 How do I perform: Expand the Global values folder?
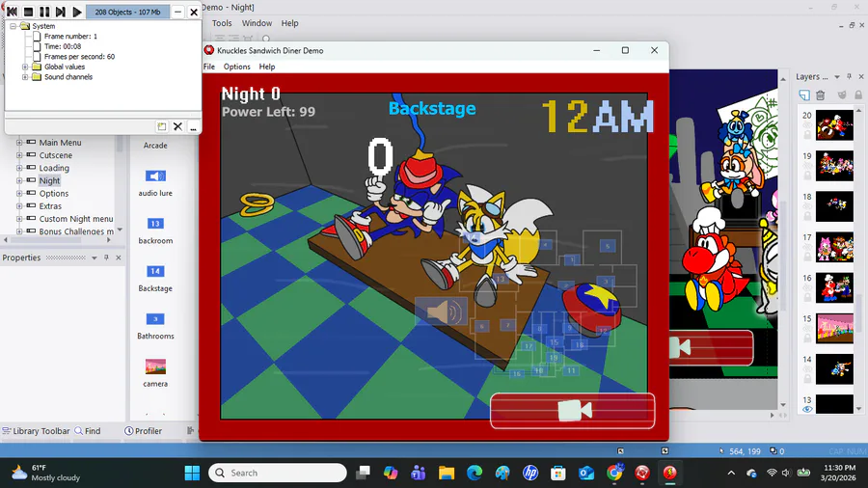(x=25, y=67)
